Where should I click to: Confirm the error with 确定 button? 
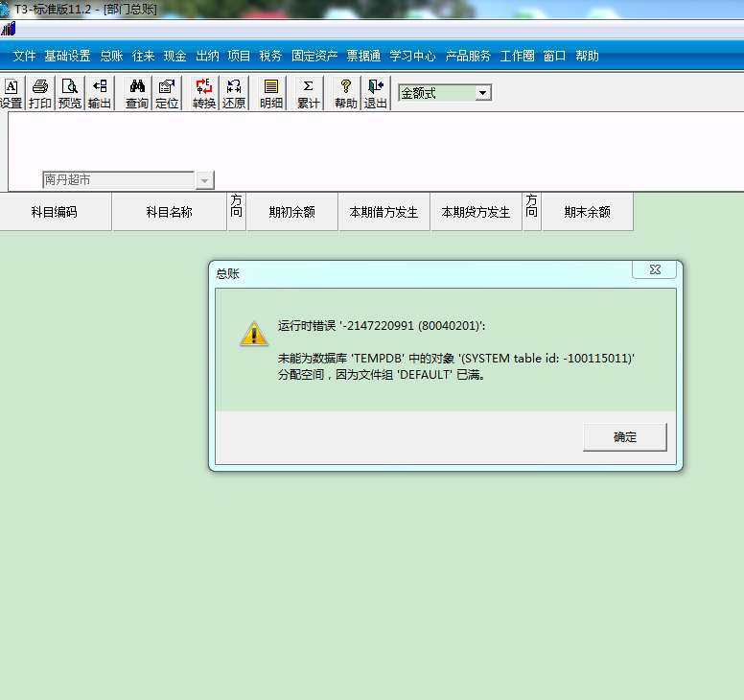tap(624, 437)
